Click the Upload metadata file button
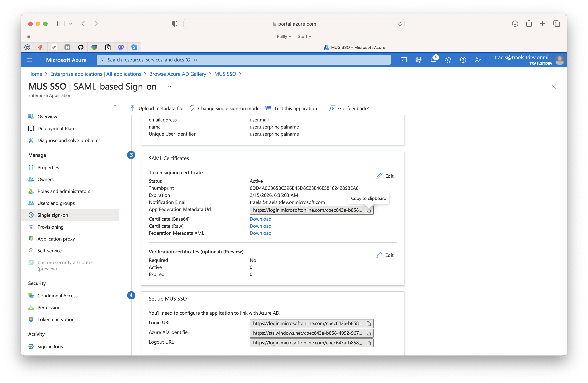The image size is (588, 383). click(156, 108)
